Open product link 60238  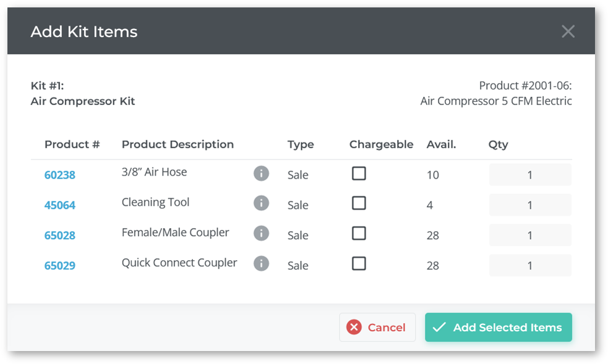[x=60, y=175]
